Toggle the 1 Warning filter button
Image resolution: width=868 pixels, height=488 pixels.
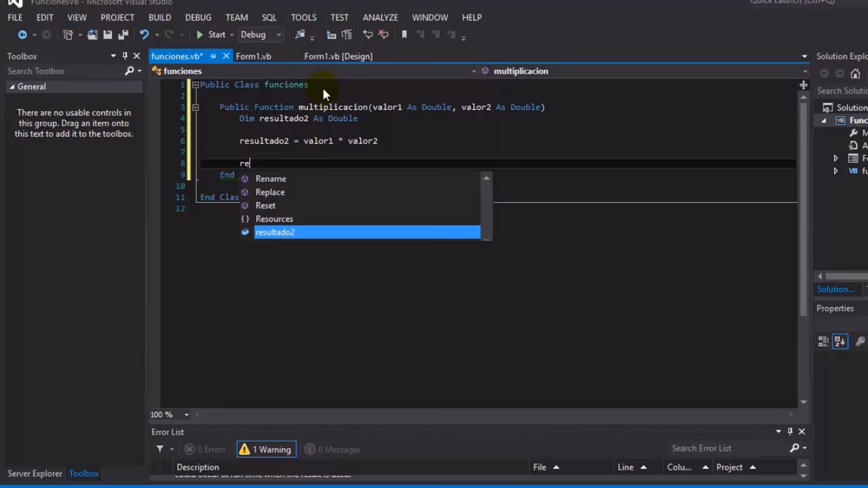[x=266, y=449]
